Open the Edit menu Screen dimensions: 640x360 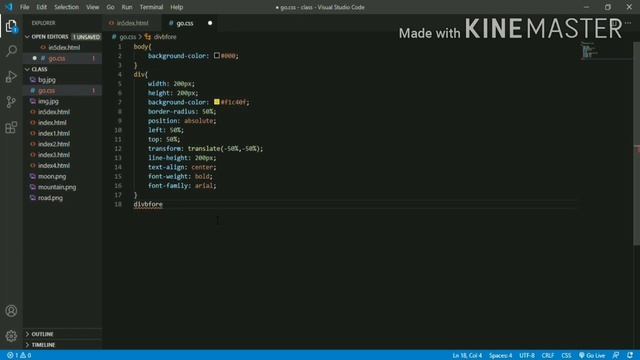click(x=41, y=7)
